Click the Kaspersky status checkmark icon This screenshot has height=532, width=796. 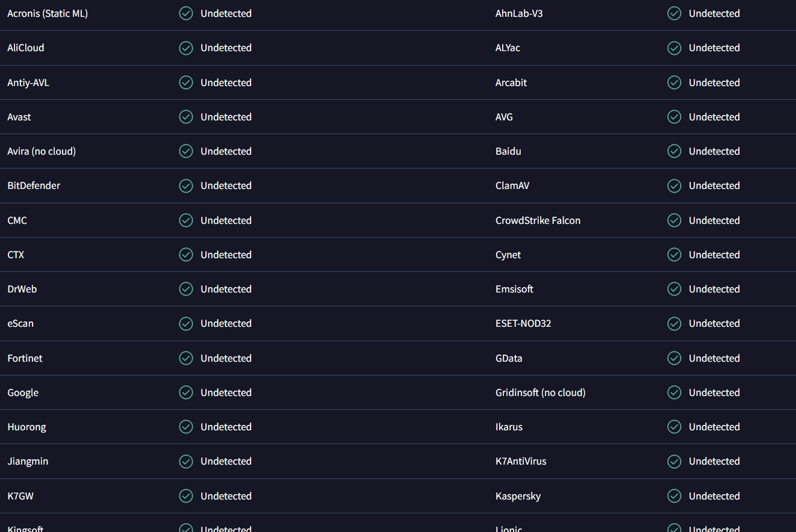[674, 496]
